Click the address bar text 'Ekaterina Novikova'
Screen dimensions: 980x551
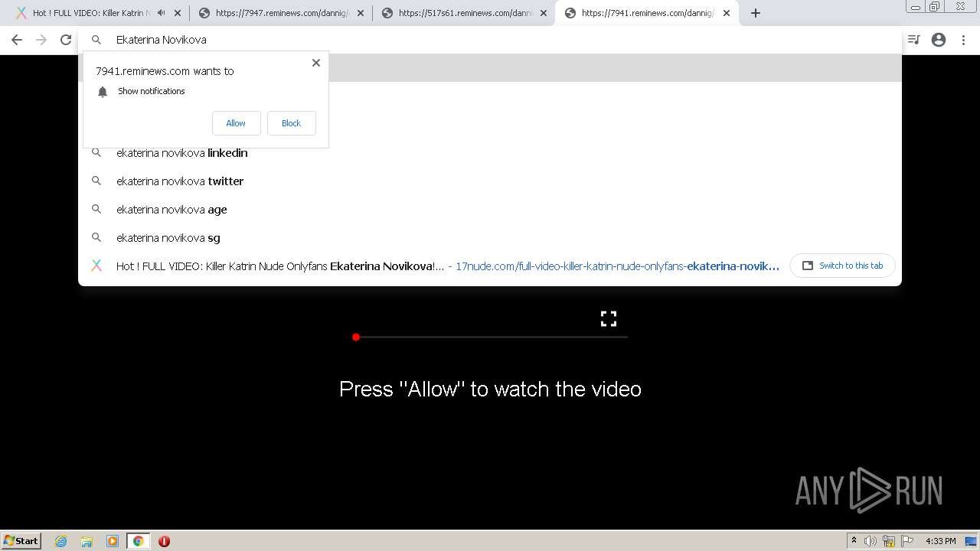(x=162, y=40)
